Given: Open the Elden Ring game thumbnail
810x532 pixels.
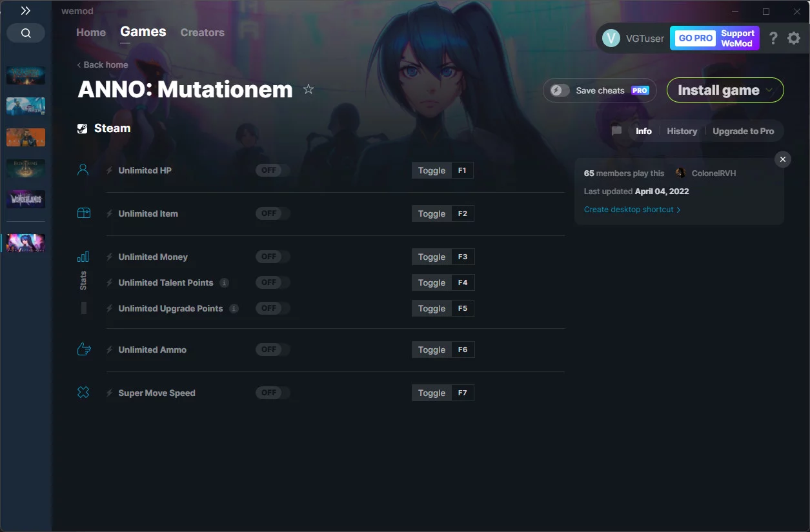Looking at the screenshot, I should (26, 168).
